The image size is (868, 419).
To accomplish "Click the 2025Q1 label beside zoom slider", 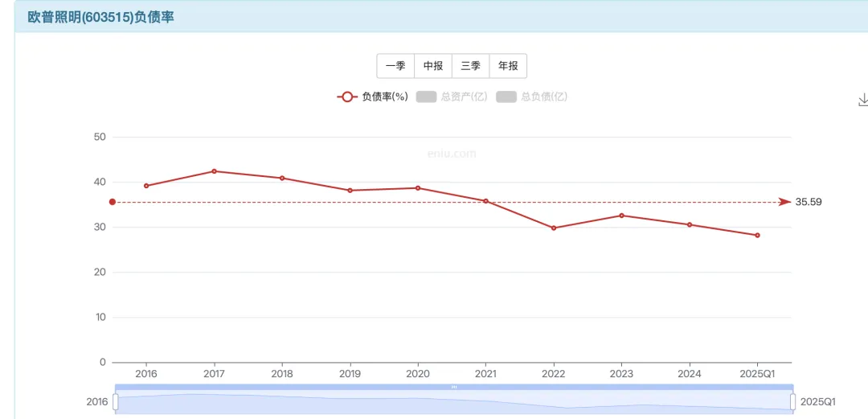I will tap(817, 402).
